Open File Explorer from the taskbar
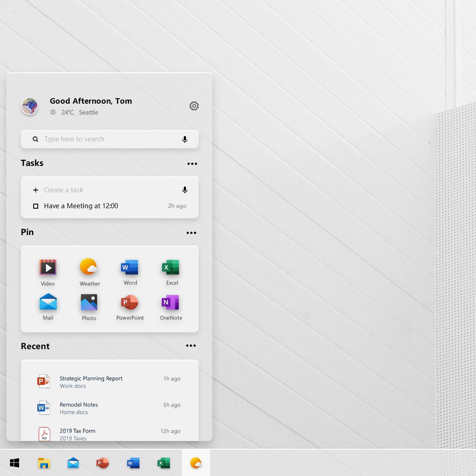 pyautogui.click(x=44, y=463)
